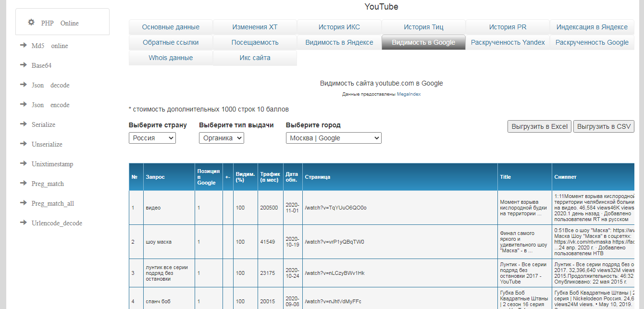Click the Title column header
The width and height of the screenshot is (644, 309).
click(525, 177)
